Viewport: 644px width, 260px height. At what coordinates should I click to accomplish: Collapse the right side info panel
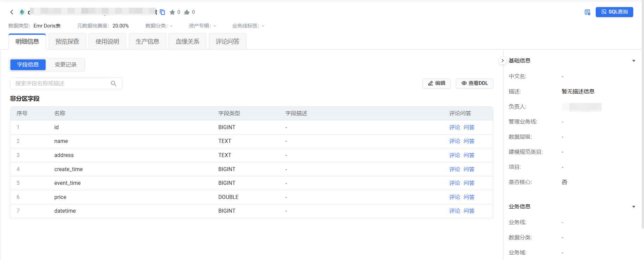(x=502, y=61)
